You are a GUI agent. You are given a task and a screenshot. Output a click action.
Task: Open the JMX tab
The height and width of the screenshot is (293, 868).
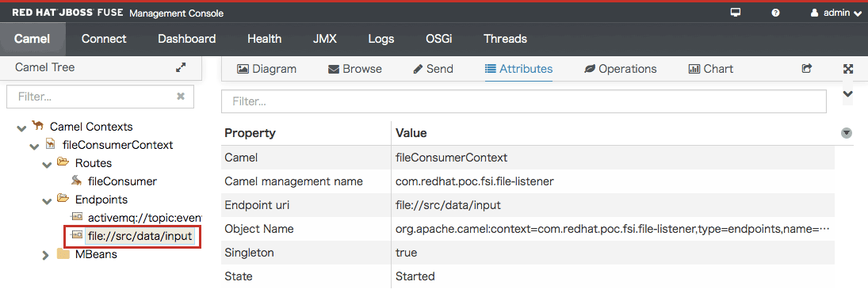point(324,39)
